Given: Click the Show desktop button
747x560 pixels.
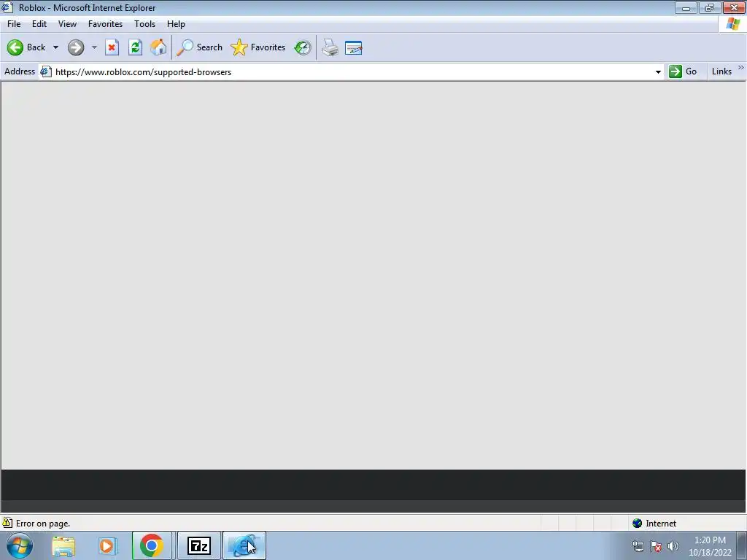Looking at the screenshot, I should pyautogui.click(x=742, y=545).
